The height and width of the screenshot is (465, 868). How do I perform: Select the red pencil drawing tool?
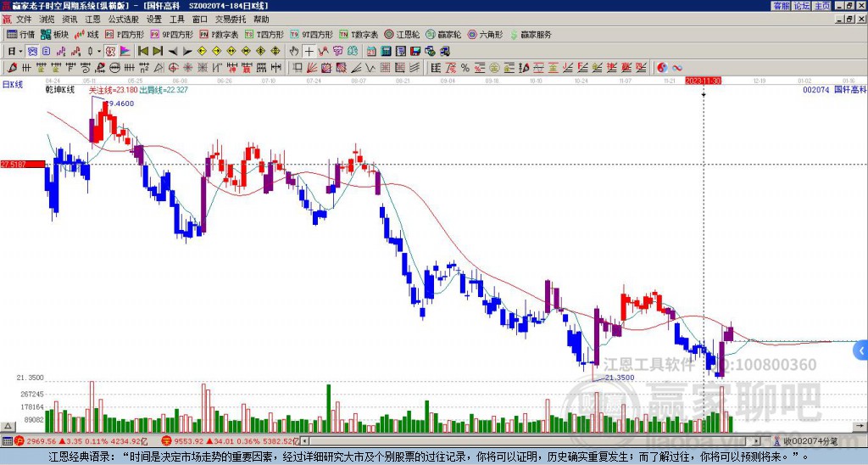(11, 68)
